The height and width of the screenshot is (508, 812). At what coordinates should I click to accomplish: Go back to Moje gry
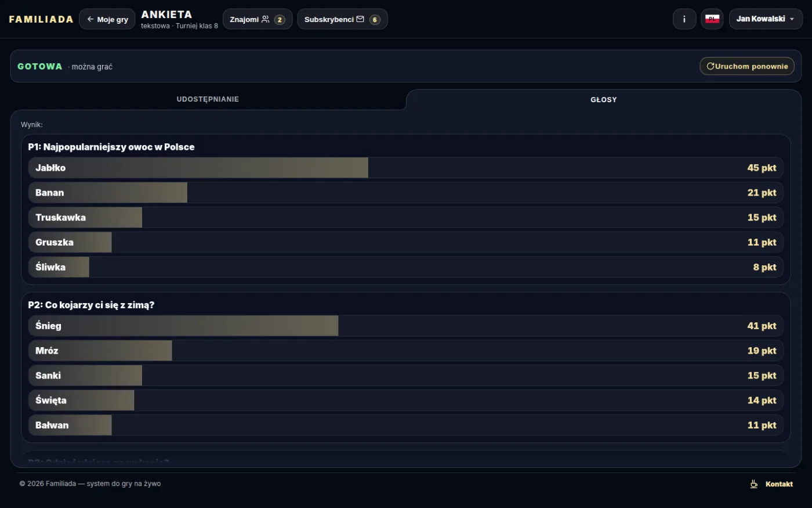107,19
